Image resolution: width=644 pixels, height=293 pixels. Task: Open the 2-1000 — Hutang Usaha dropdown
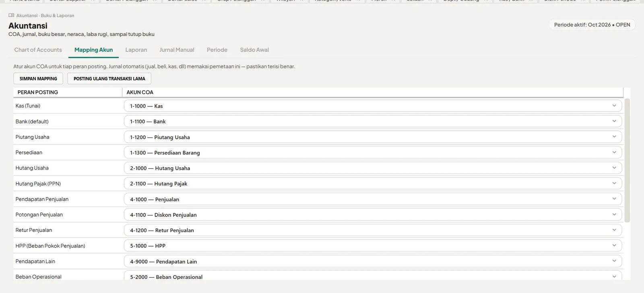tap(373, 168)
